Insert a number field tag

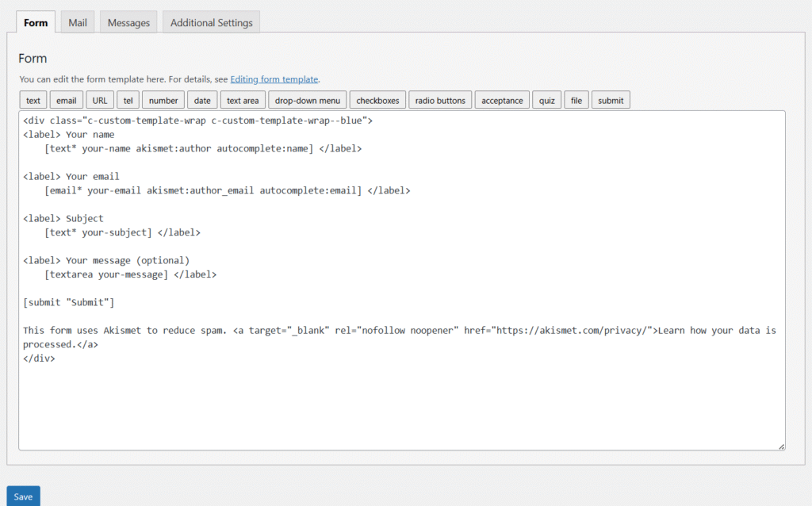[163, 101]
